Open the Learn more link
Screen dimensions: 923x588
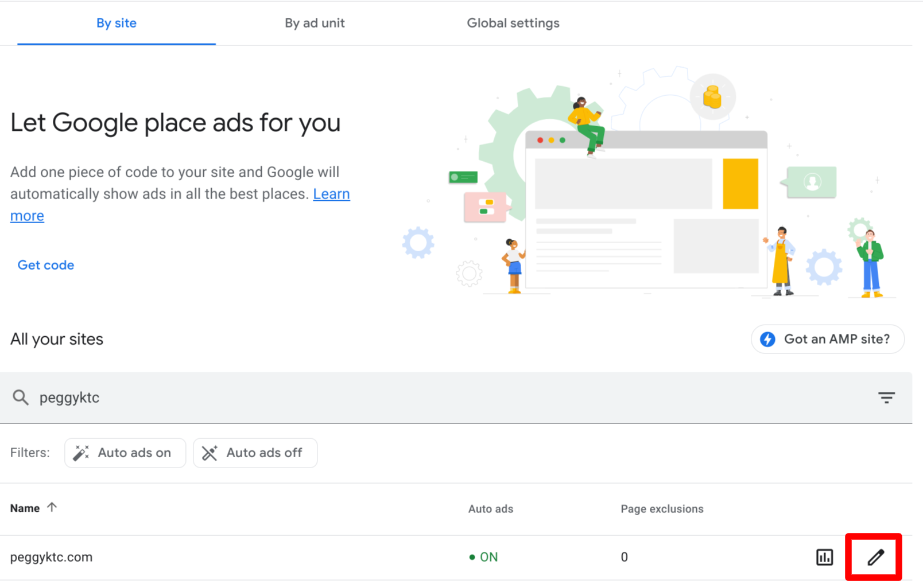[x=331, y=194]
